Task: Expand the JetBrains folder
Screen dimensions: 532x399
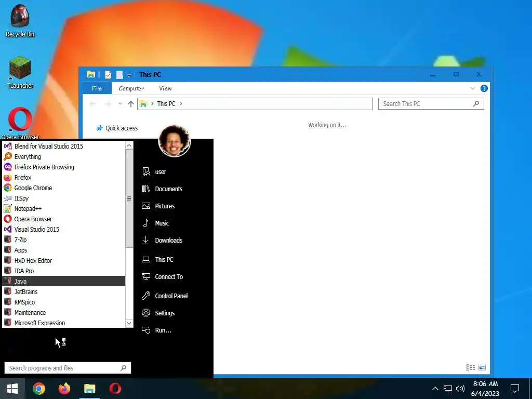Action: 64,292
